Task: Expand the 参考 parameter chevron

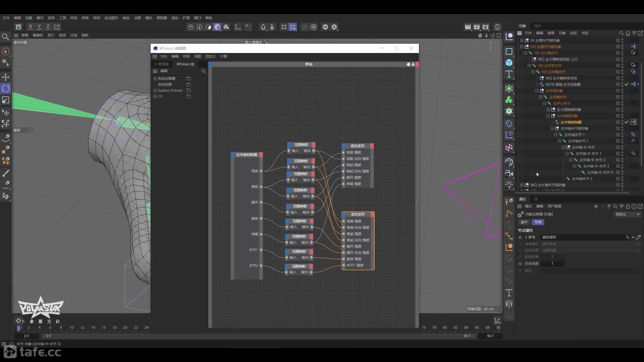Action: coord(526,237)
